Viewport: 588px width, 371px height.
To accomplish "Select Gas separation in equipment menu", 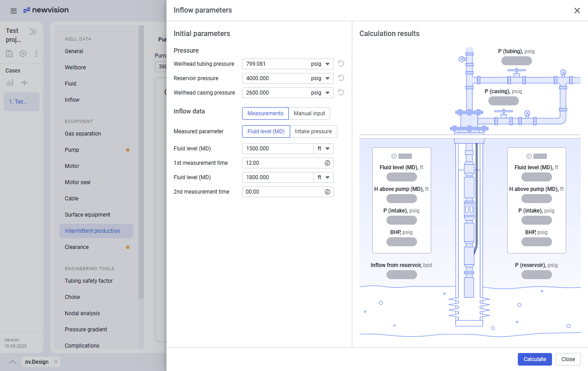I will tap(83, 134).
